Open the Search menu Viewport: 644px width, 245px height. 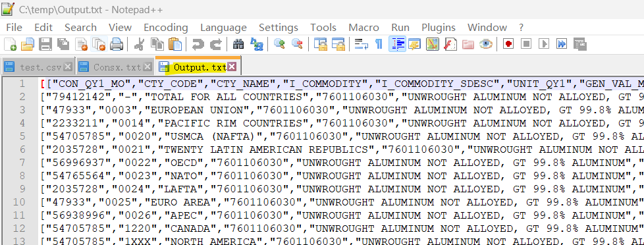(80, 28)
